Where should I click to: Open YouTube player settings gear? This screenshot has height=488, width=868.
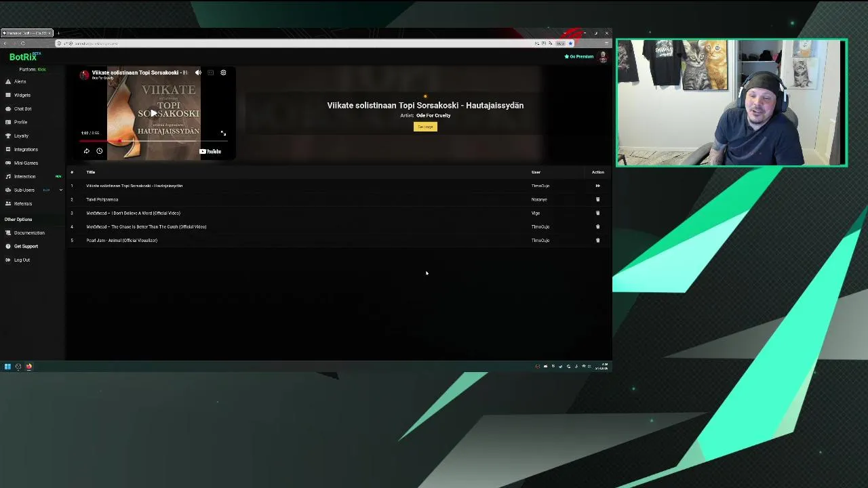[x=223, y=73]
